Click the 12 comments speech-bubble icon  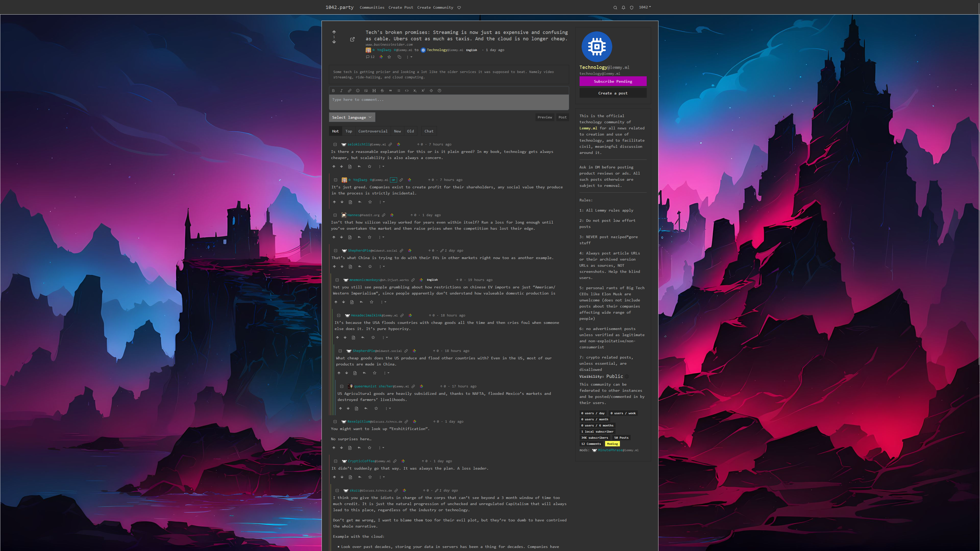(x=370, y=57)
